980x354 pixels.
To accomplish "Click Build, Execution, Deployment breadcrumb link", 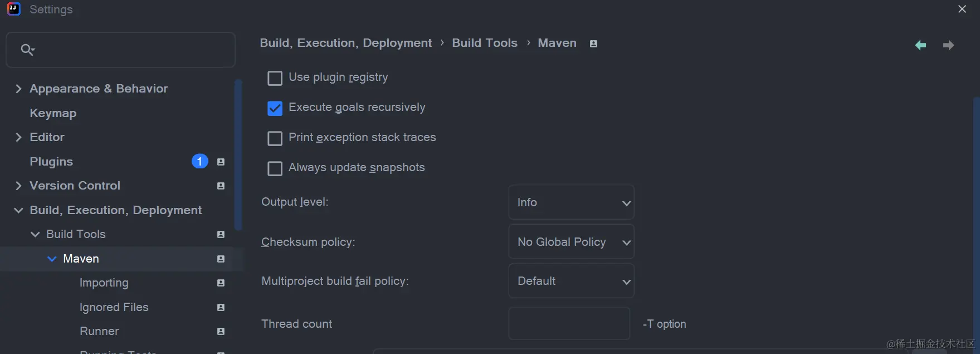I will pos(345,43).
